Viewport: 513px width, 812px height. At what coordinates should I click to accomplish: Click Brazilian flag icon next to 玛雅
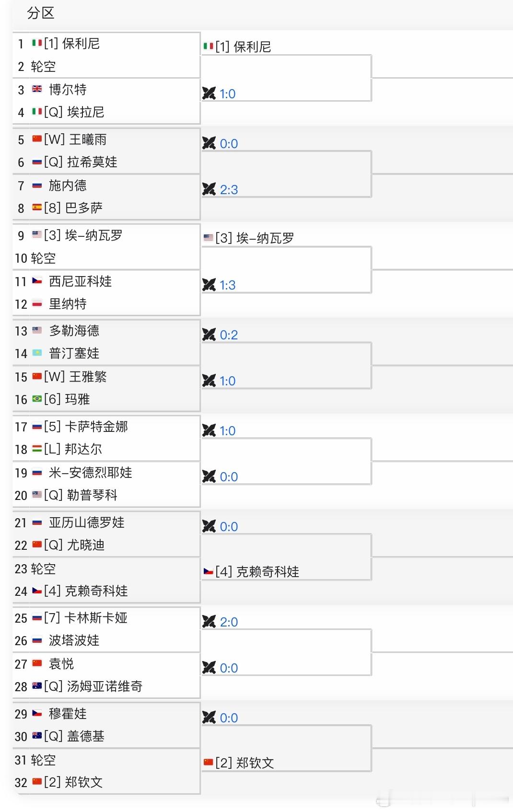coord(37,399)
